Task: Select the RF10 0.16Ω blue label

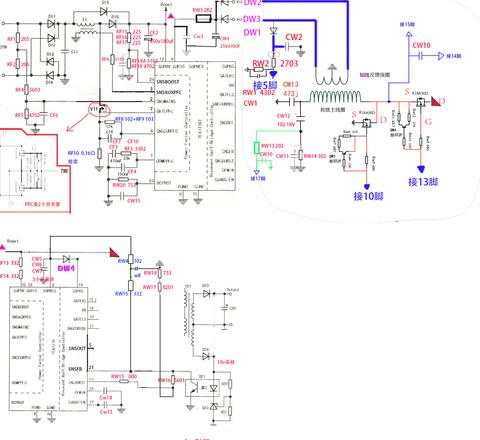Action: coord(81,153)
